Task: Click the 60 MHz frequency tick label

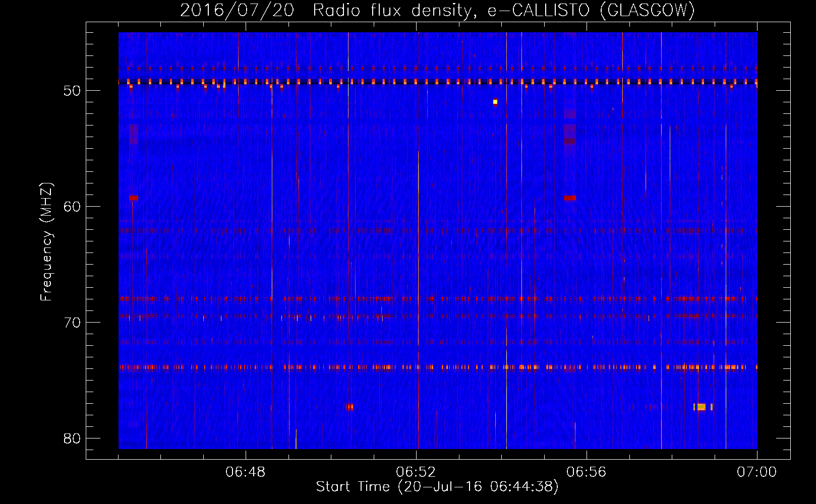Action: [x=72, y=207]
